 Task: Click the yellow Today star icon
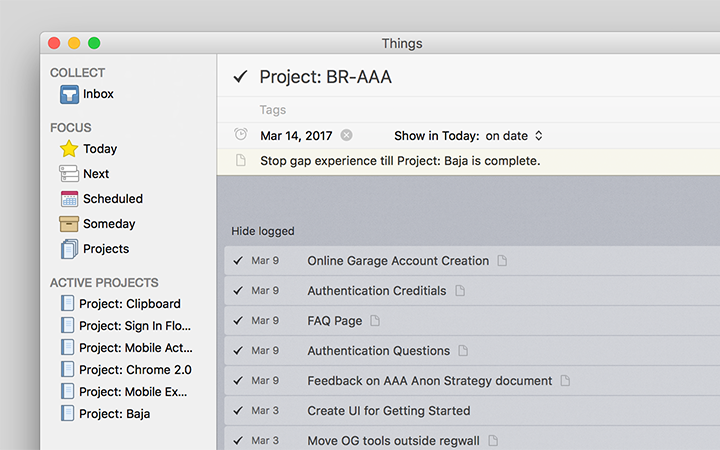[x=69, y=149]
